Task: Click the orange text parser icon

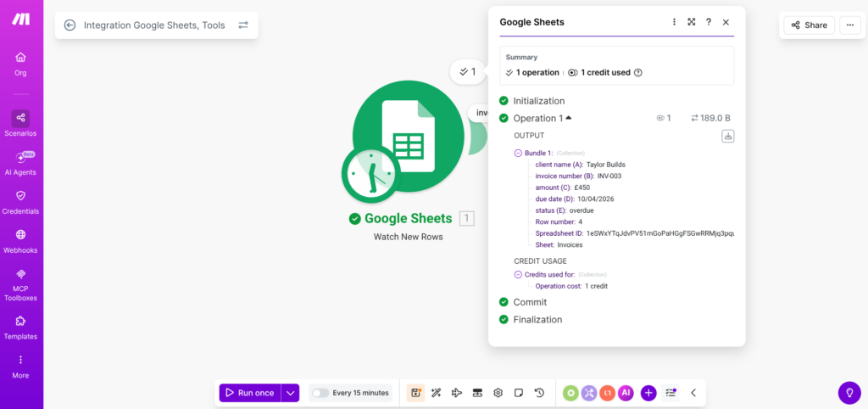Action: [607, 393]
